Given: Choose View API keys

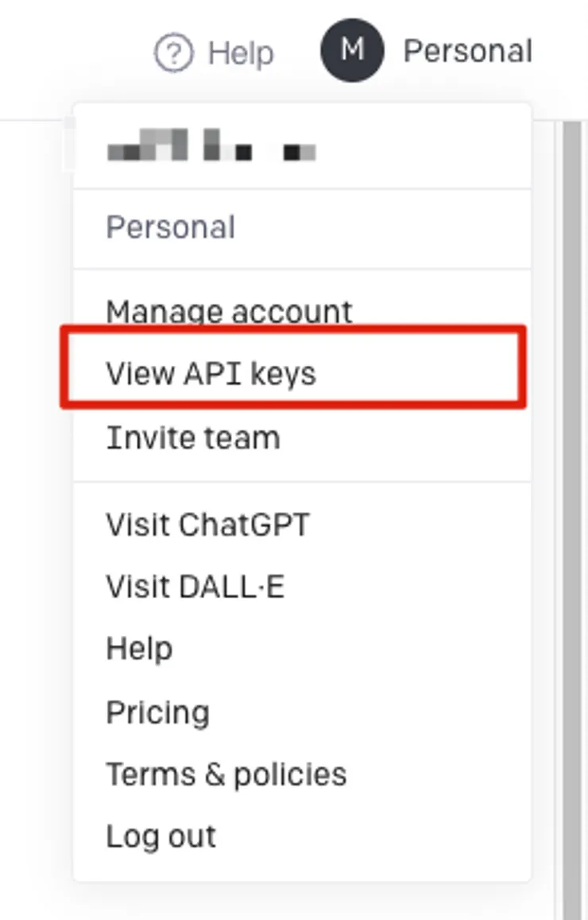Looking at the screenshot, I should pyautogui.click(x=211, y=373).
